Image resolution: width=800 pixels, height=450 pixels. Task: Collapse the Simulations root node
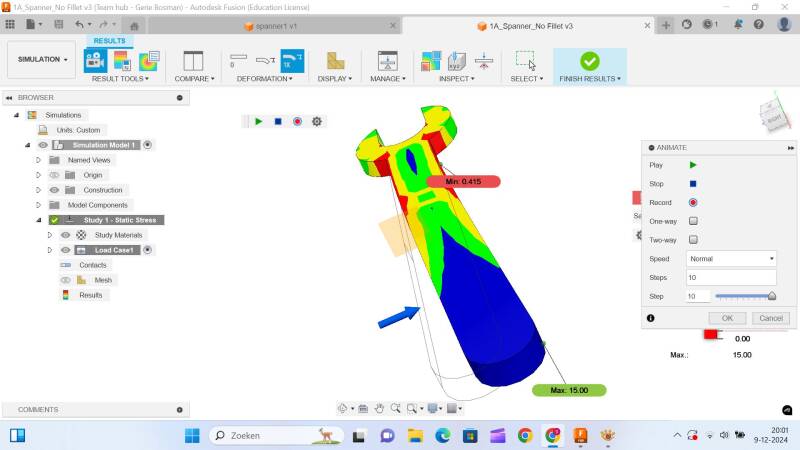pyautogui.click(x=16, y=115)
